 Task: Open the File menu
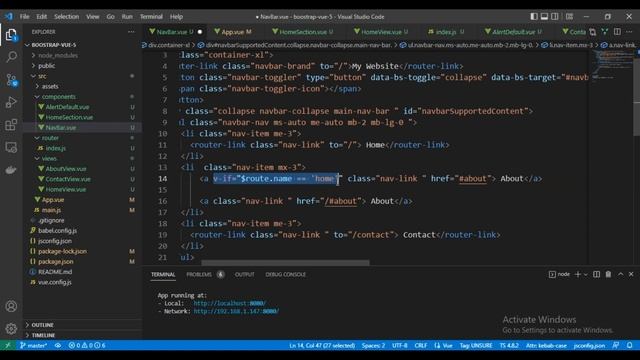pyautogui.click(x=24, y=16)
